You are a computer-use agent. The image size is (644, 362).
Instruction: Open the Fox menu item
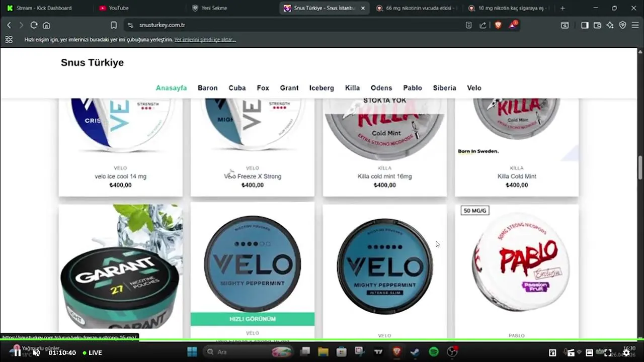pyautogui.click(x=263, y=88)
